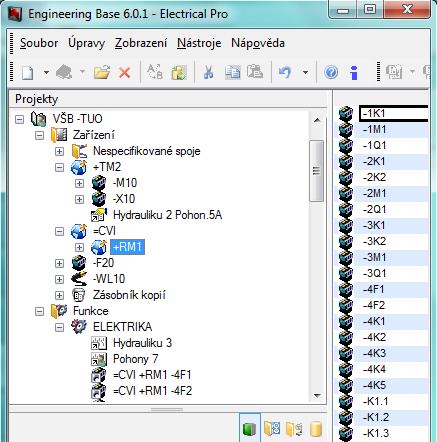Collapse the =CVI node
The height and width of the screenshot is (442, 437).
point(60,231)
